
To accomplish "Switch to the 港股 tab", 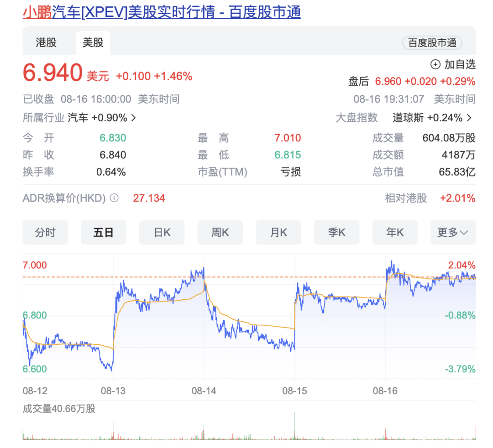I will (x=46, y=43).
